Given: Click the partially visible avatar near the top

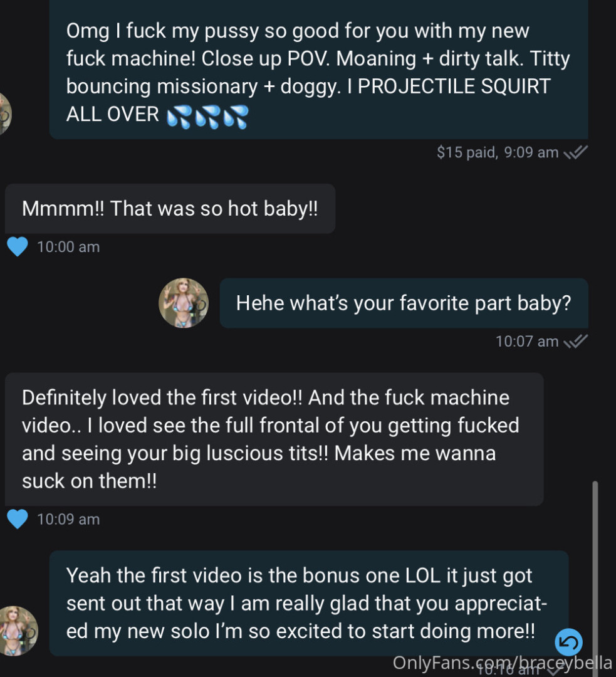Looking at the screenshot, I should pyautogui.click(x=5, y=114).
